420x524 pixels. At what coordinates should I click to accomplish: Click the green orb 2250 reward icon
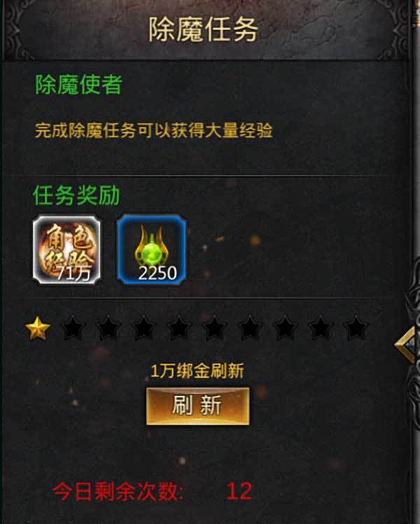click(151, 250)
